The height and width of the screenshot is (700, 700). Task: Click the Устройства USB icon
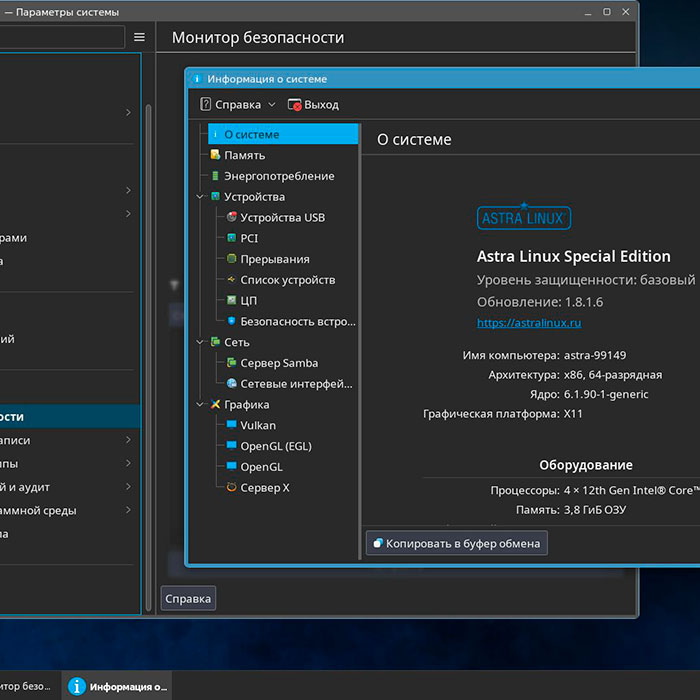tap(231, 217)
